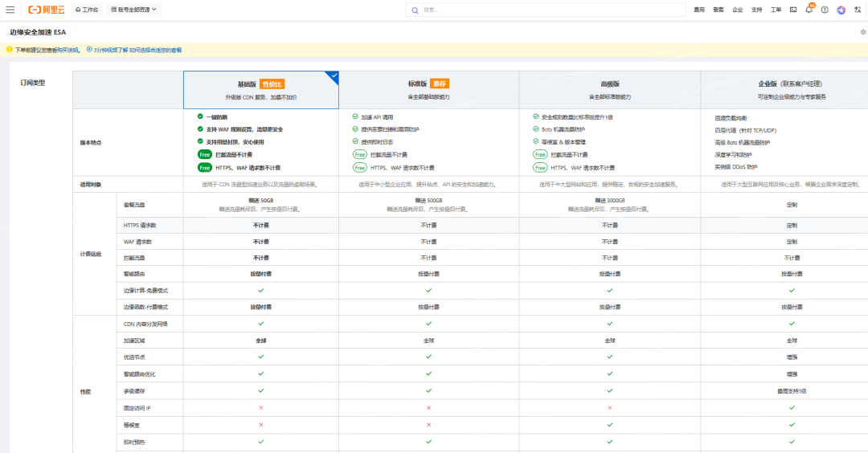Click the Free badge beside 高级版 HTTPS、WAF
The width and height of the screenshot is (868, 453).
coord(540,168)
